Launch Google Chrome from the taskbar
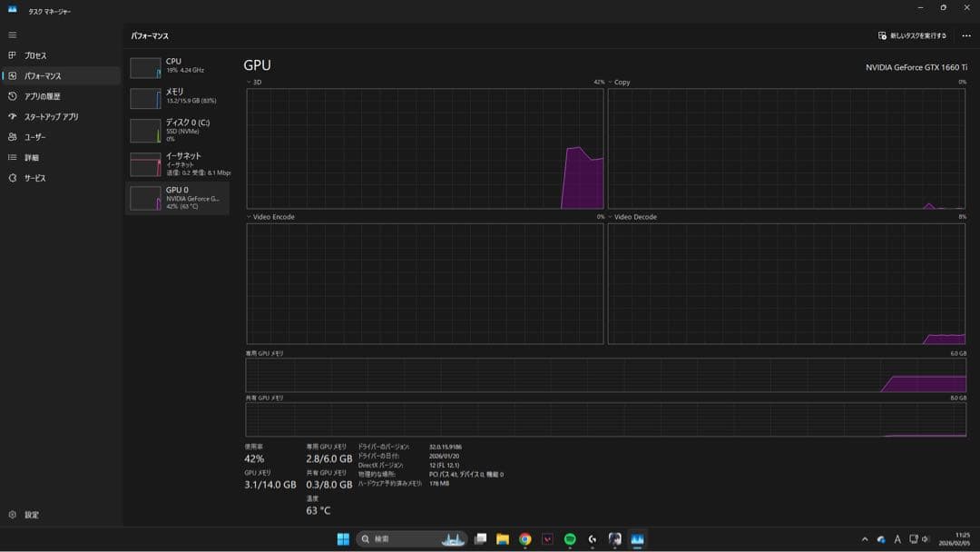 pyautogui.click(x=524, y=538)
